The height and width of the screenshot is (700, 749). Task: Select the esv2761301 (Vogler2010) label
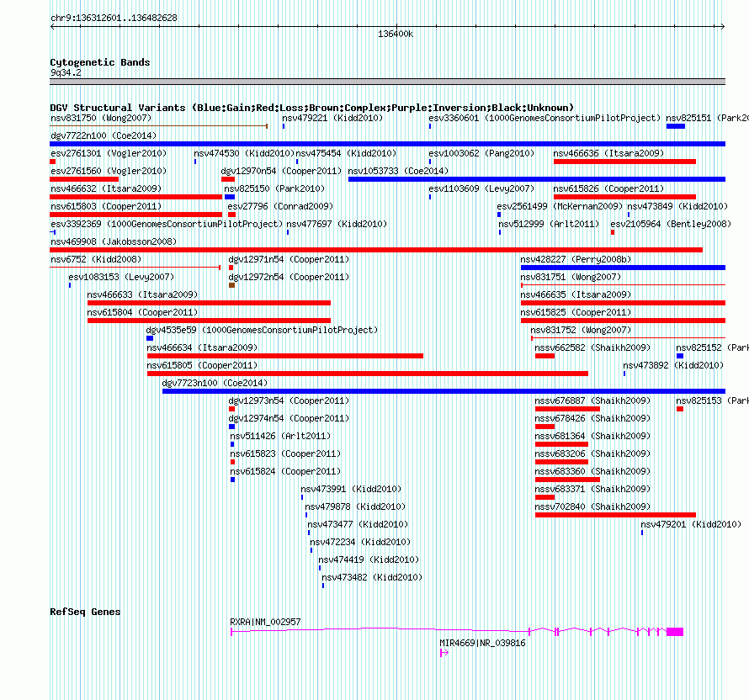pyautogui.click(x=109, y=153)
